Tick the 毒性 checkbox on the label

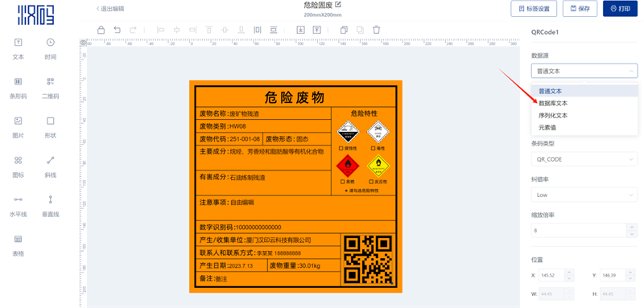pyautogui.click(x=373, y=148)
